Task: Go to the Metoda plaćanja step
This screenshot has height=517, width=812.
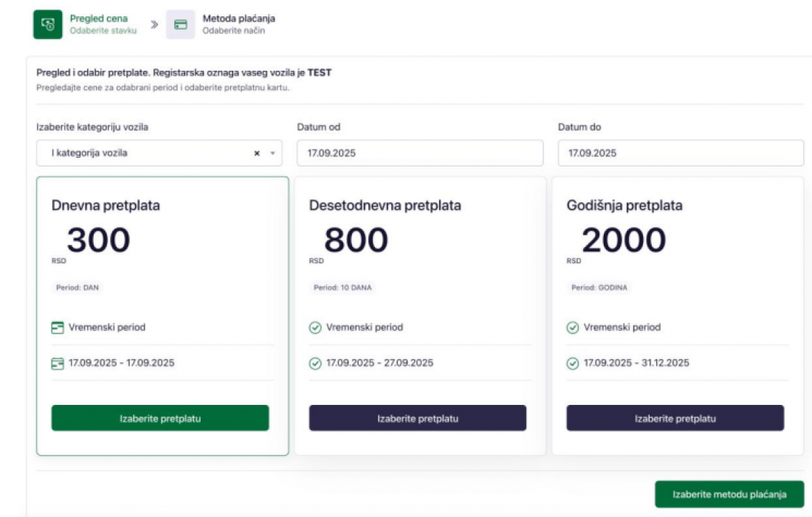Action: [233, 18]
